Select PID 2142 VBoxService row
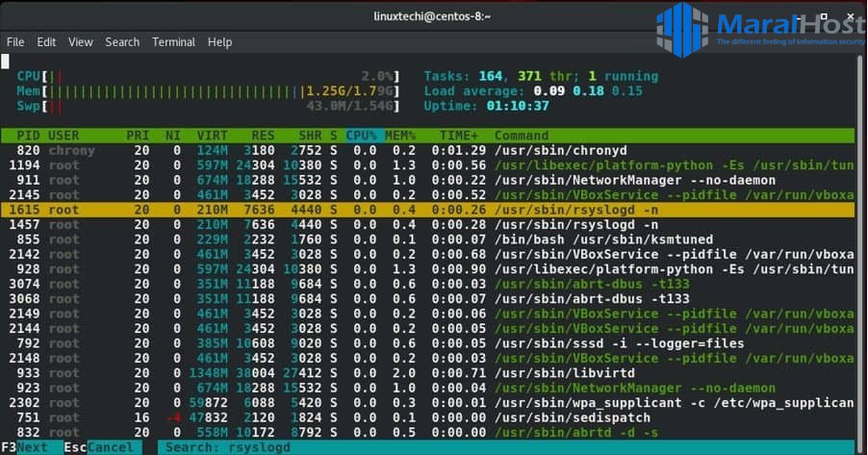 coord(427,255)
